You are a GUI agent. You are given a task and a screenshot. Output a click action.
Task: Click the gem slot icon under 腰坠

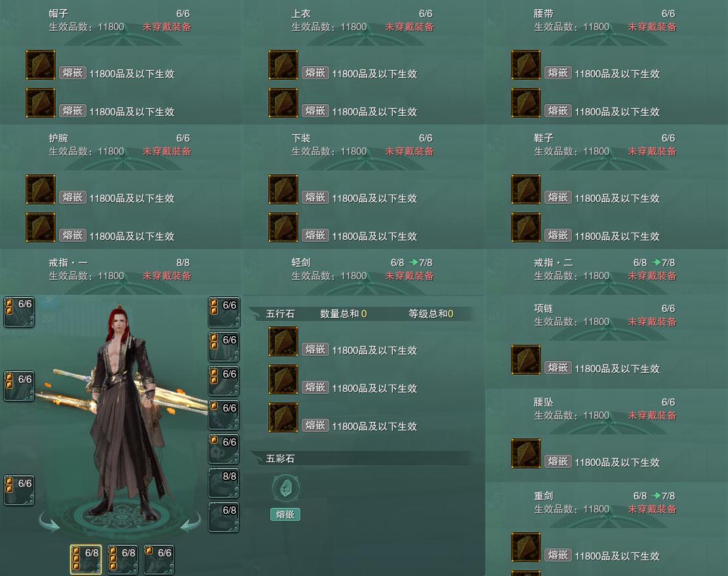(526, 453)
